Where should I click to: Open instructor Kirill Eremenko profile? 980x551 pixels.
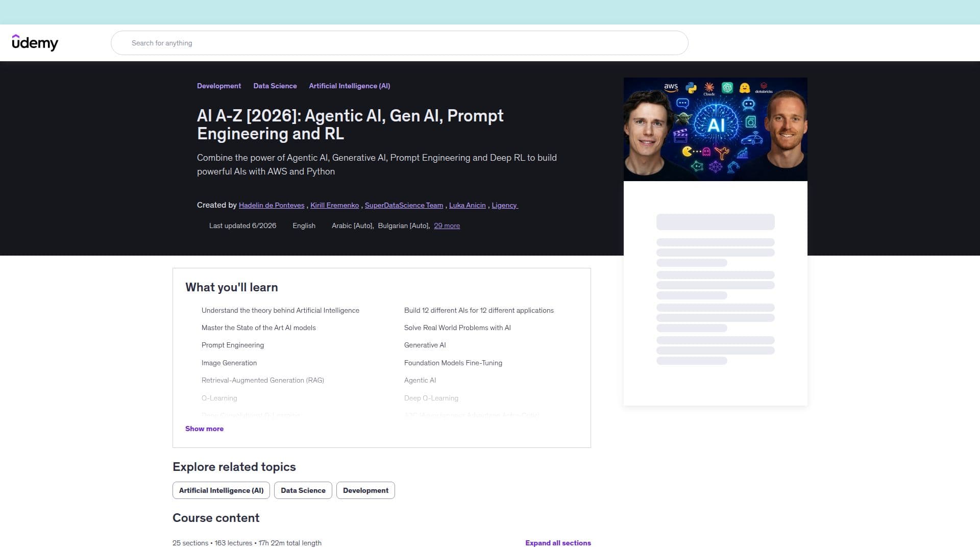click(334, 205)
